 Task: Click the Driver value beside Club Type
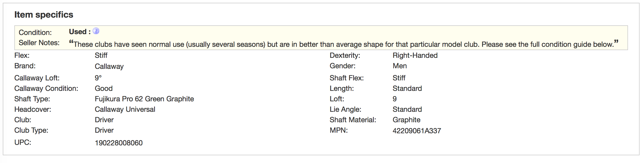(104, 130)
